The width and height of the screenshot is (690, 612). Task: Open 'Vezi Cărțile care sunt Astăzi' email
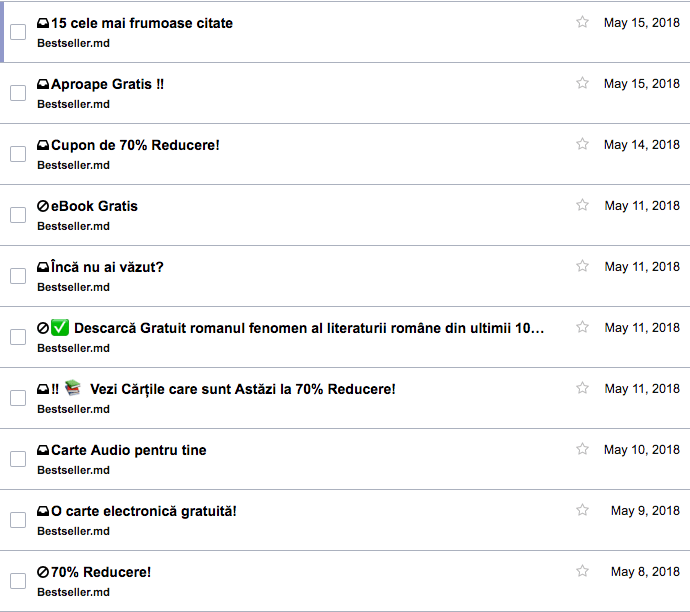243,389
